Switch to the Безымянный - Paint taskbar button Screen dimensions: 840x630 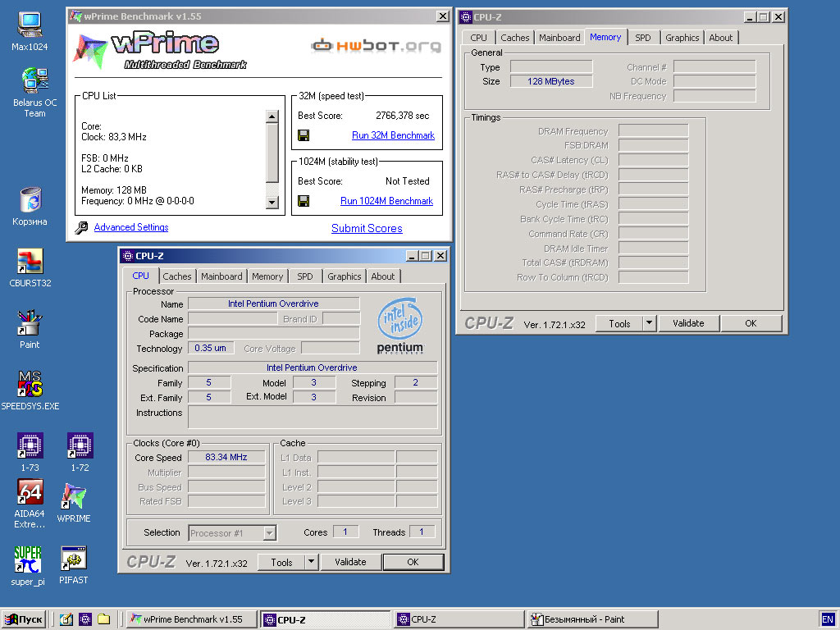click(593, 620)
